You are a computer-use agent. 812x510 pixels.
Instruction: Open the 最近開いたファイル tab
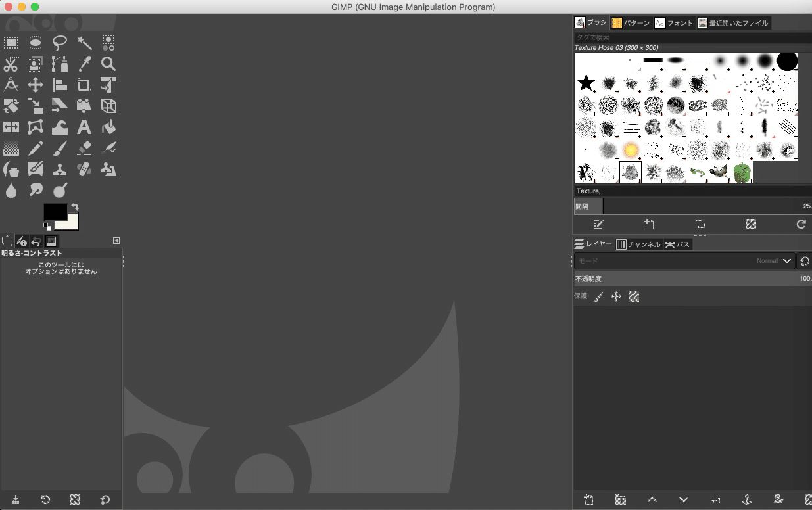pos(733,22)
